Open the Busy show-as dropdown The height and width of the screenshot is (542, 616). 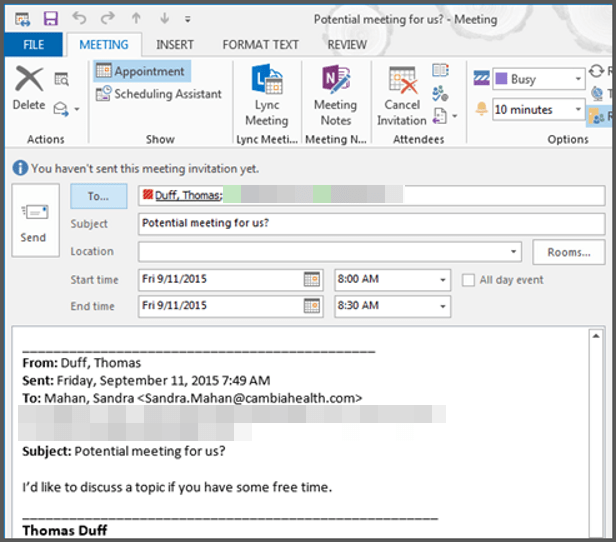pos(578,79)
